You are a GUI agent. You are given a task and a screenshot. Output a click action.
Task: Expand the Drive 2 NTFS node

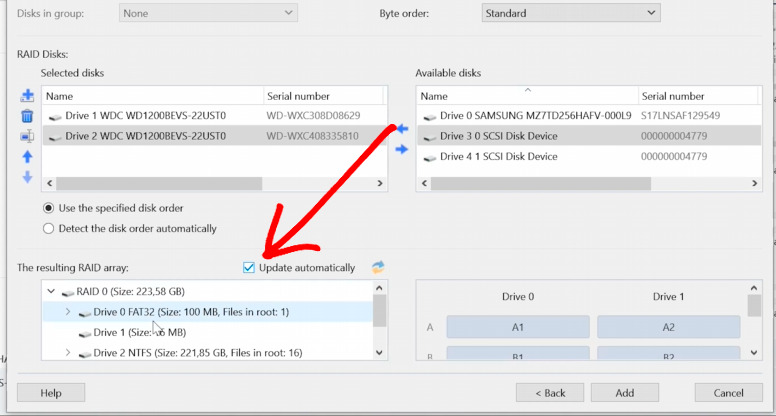tap(68, 353)
